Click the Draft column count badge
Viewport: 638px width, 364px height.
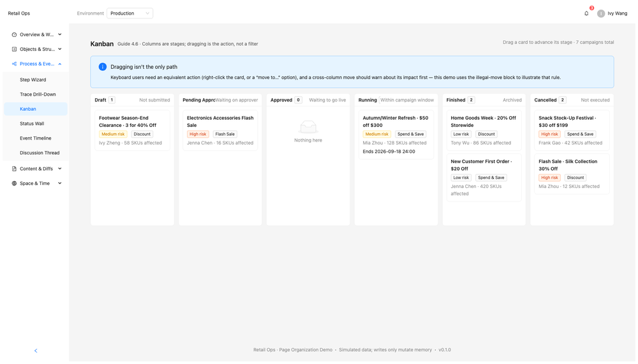pyautogui.click(x=112, y=100)
